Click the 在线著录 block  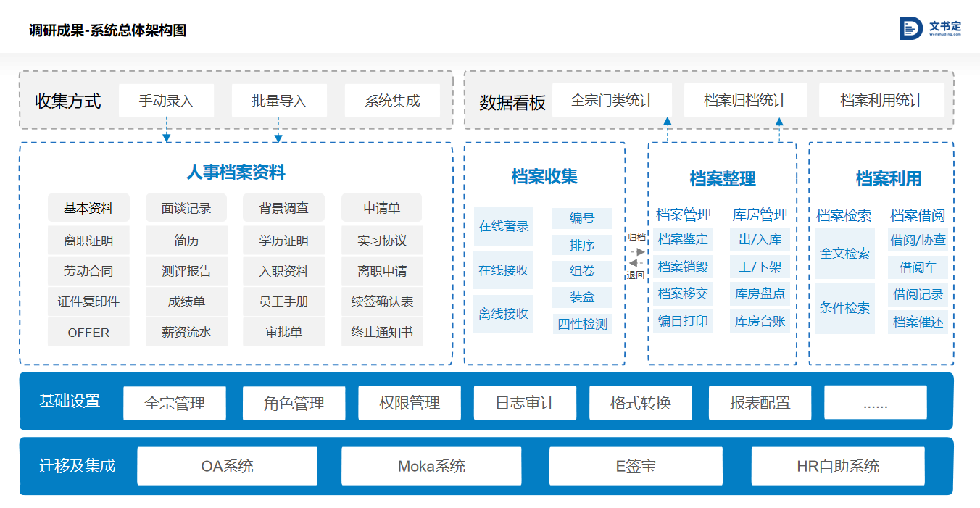coord(504,226)
